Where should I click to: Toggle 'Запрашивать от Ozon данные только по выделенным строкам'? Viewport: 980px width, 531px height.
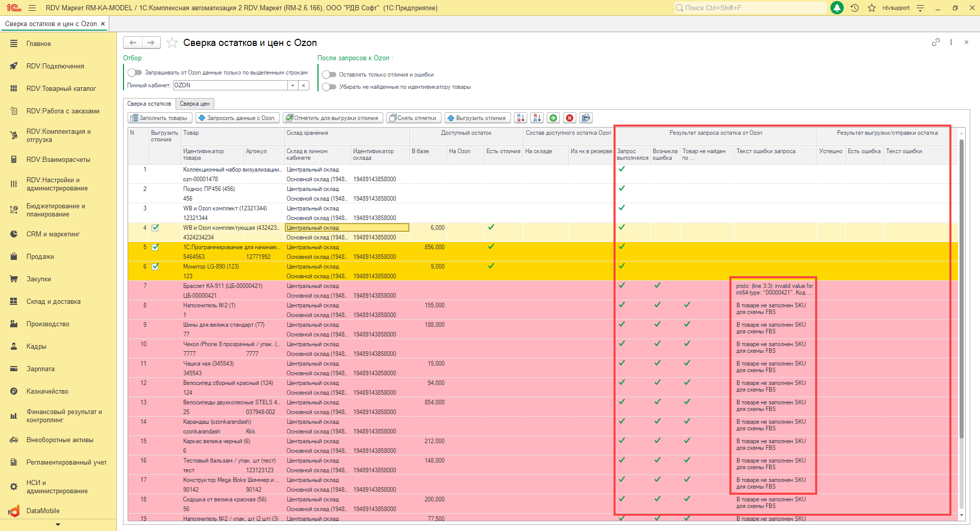pyautogui.click(x=135, y=73)
